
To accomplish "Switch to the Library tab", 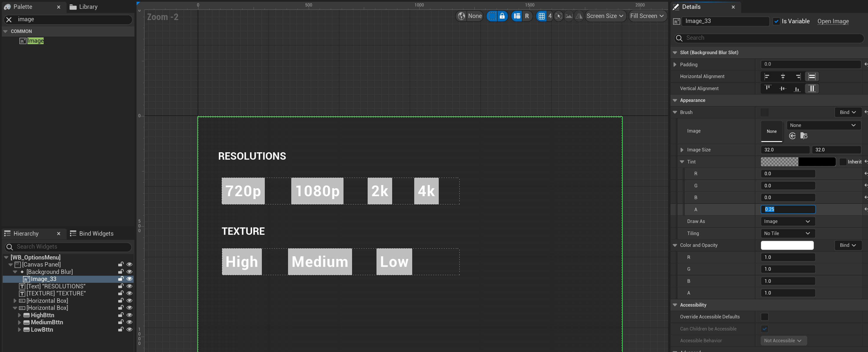I will [x=83, y=7].
